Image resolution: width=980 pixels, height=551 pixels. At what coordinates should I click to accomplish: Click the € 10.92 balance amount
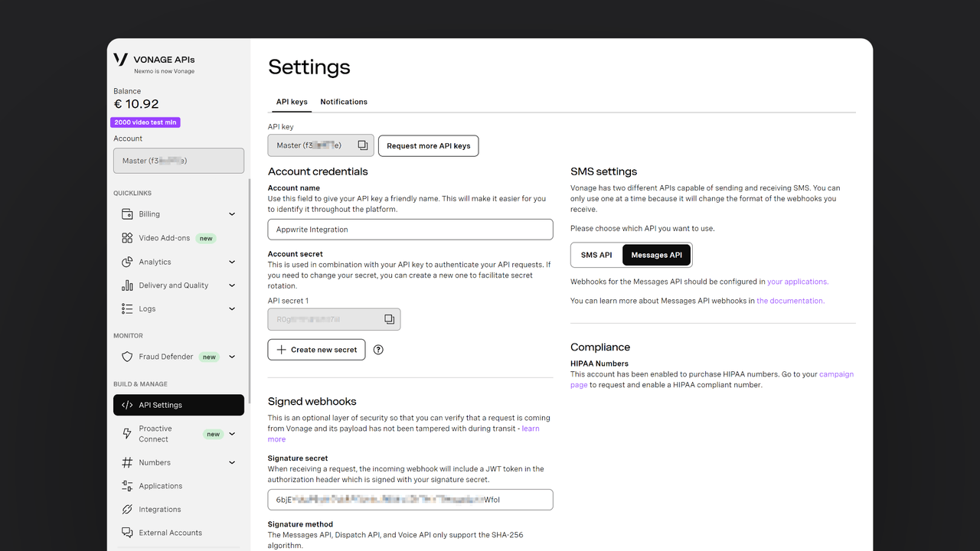click(136, 104)
